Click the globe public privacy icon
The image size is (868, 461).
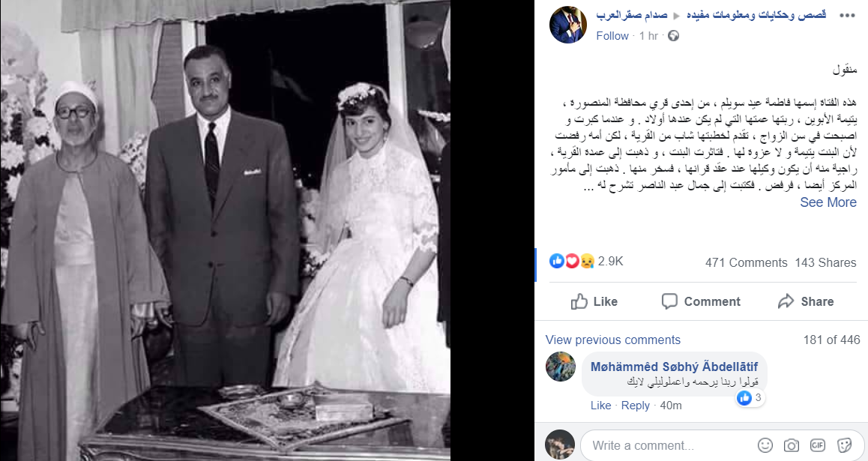[x=673, y=36]
